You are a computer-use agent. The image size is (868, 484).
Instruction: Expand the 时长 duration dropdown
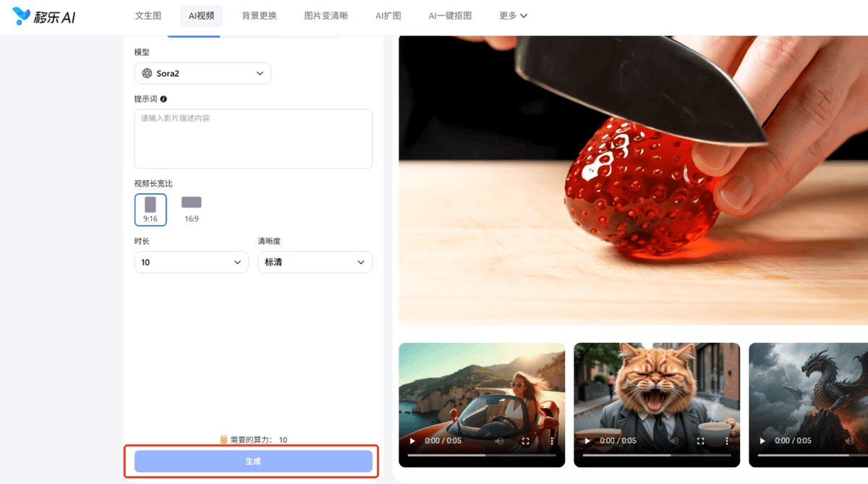192,262
